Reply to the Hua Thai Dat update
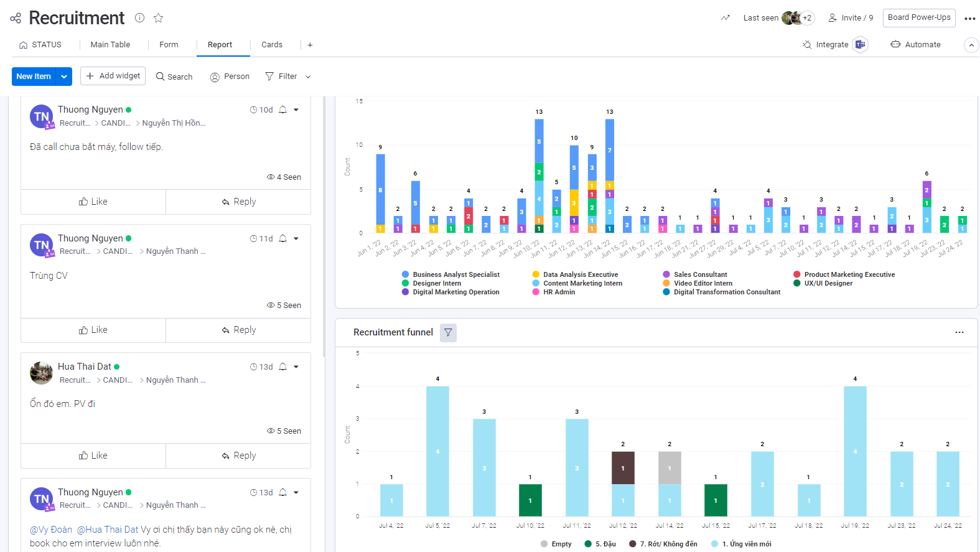The height and width of the screenshot is (552, 980). (238, 456)
